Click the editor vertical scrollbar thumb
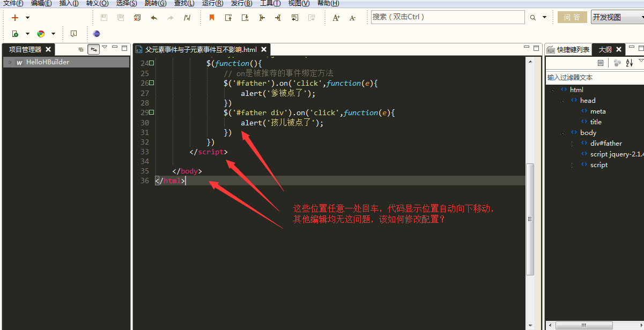Viewport: 644px width, 330px height. pyautogui.click(x=530, y=220)
